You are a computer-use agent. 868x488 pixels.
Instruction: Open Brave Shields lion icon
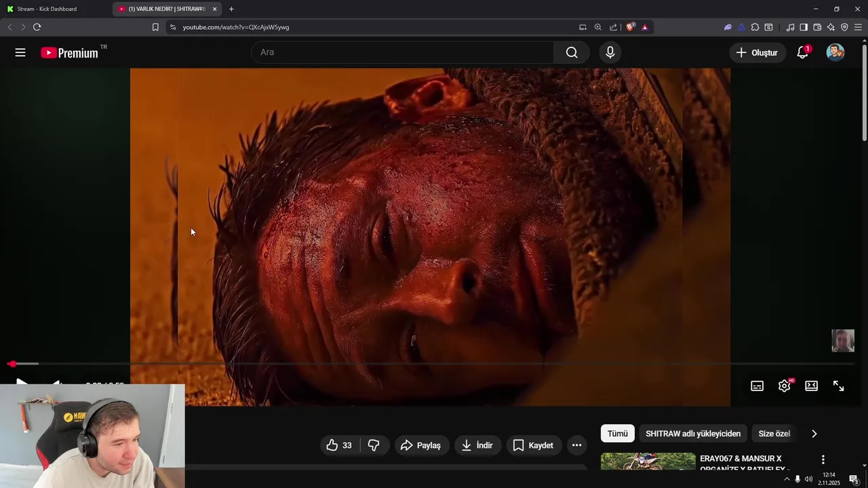[x=630, y=27]
